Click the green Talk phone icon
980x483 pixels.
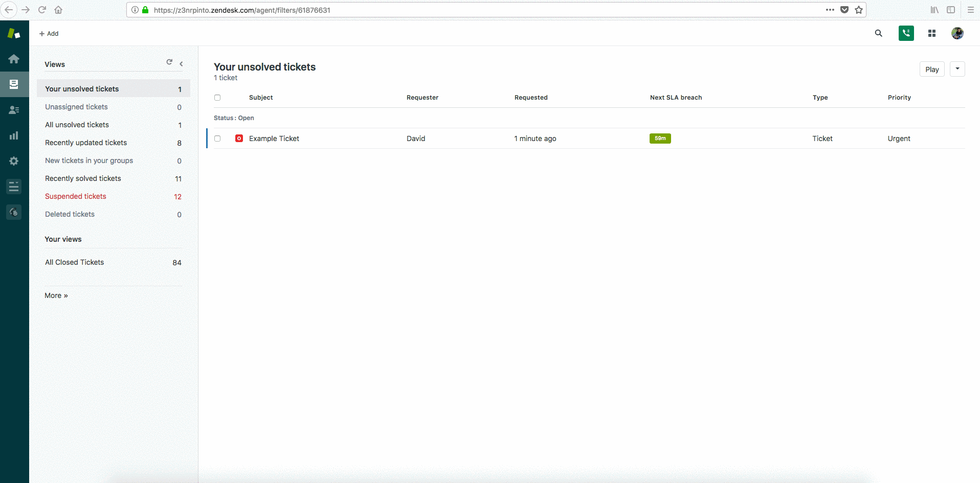point(906,33)
